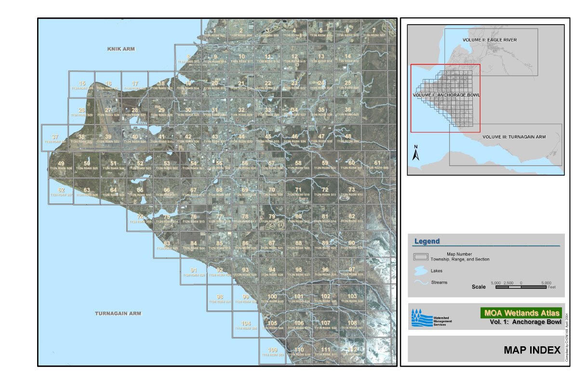Click the Volume II: Eagle River label
The width and height of the screenshot is (588, 381).
489,40
